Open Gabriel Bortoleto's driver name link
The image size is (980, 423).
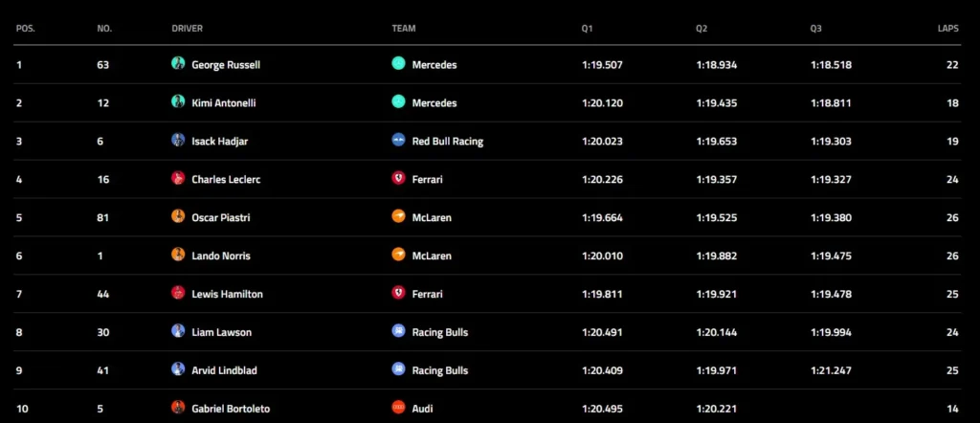[x=231, y=410]
